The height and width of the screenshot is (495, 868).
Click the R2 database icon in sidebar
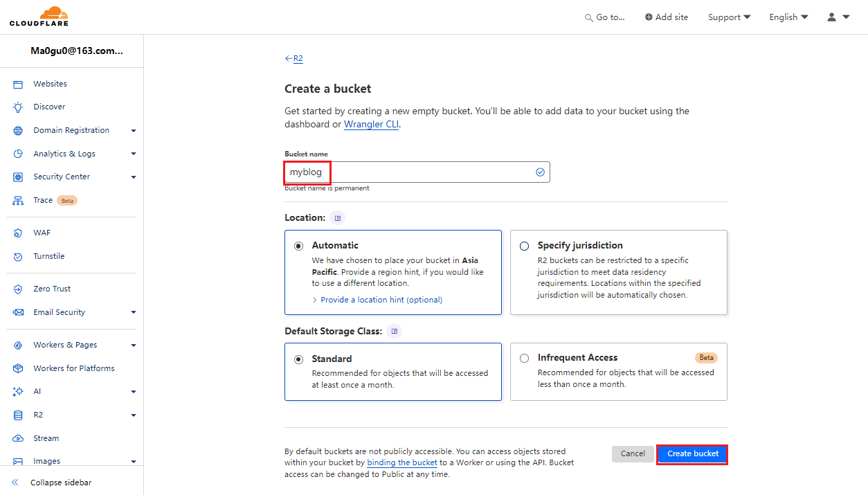click(18, 415)
